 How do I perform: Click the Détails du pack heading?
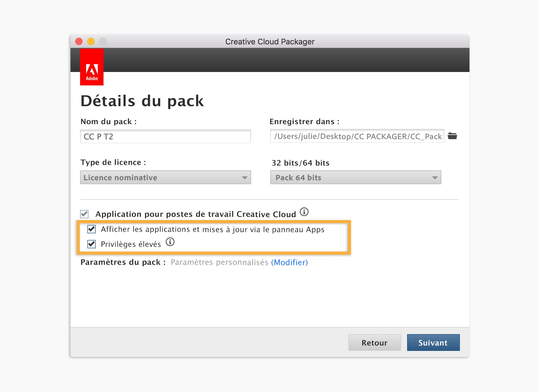pos(142,101)
